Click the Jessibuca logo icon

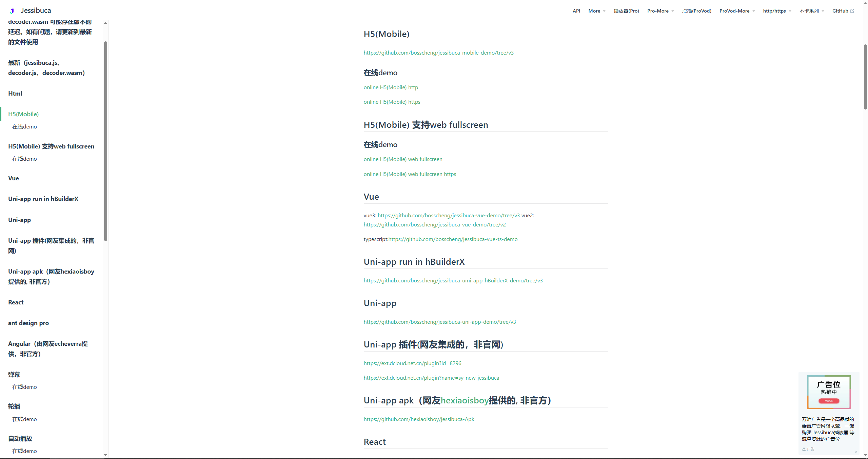(11, 10)
